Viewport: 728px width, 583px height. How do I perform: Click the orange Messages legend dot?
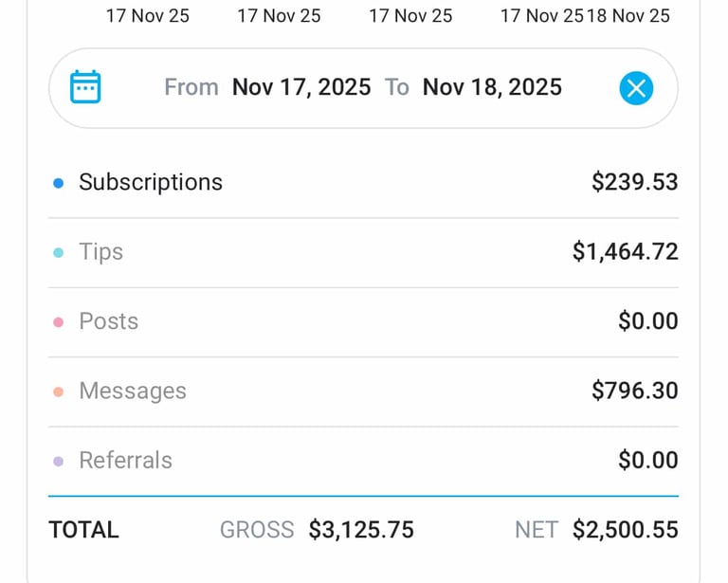click(x=58, y=392)
